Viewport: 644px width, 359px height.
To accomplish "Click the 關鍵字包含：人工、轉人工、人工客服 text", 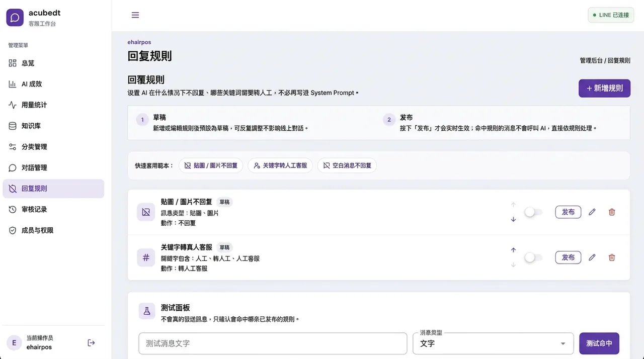I will [x=210, y=258].
